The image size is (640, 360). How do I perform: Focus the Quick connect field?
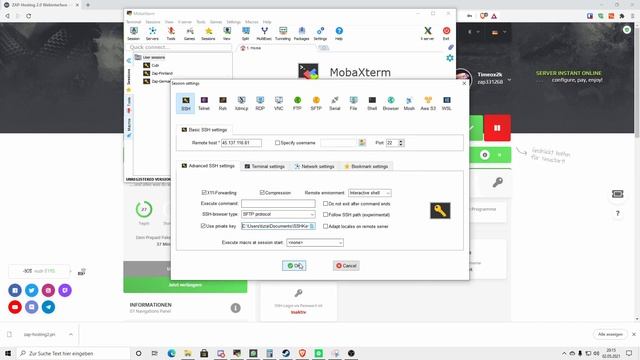180,47
